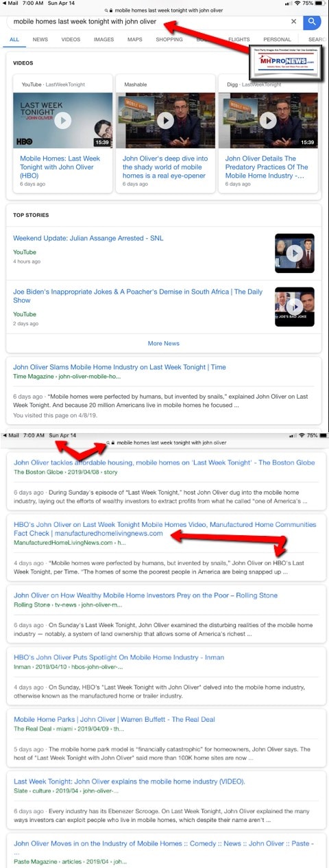Click the 'VIDEOS' section heading
This screenshot has width=329, height=868.
[x=24, y=62]
